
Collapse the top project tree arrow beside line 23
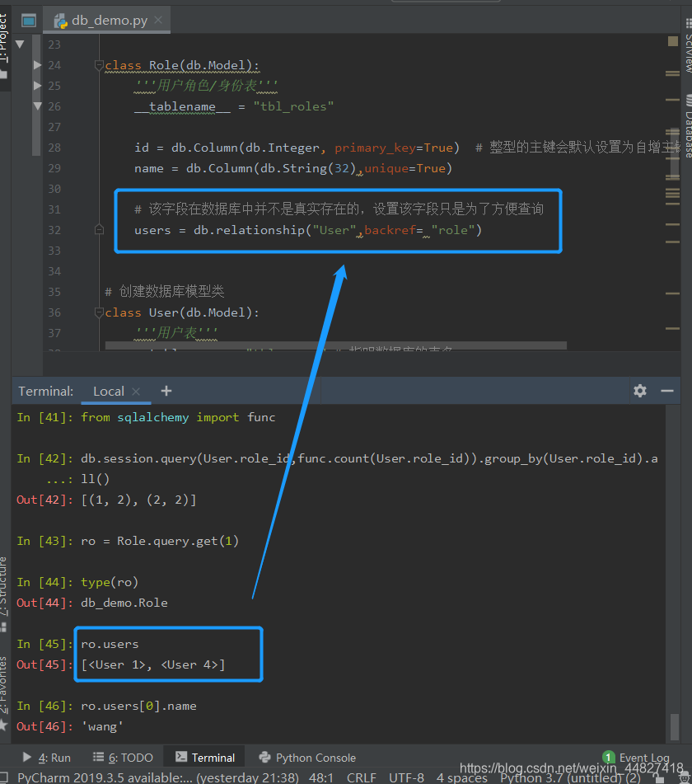point(20,44)
